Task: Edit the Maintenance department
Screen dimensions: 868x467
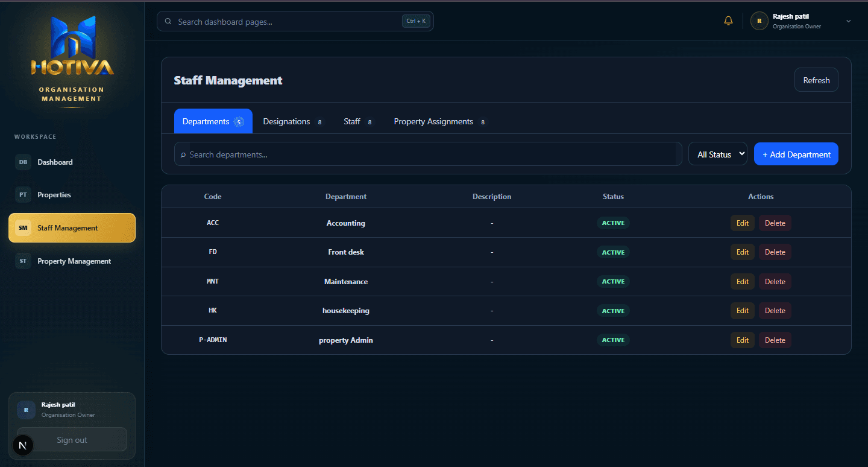Action: (x=743, y=282)
